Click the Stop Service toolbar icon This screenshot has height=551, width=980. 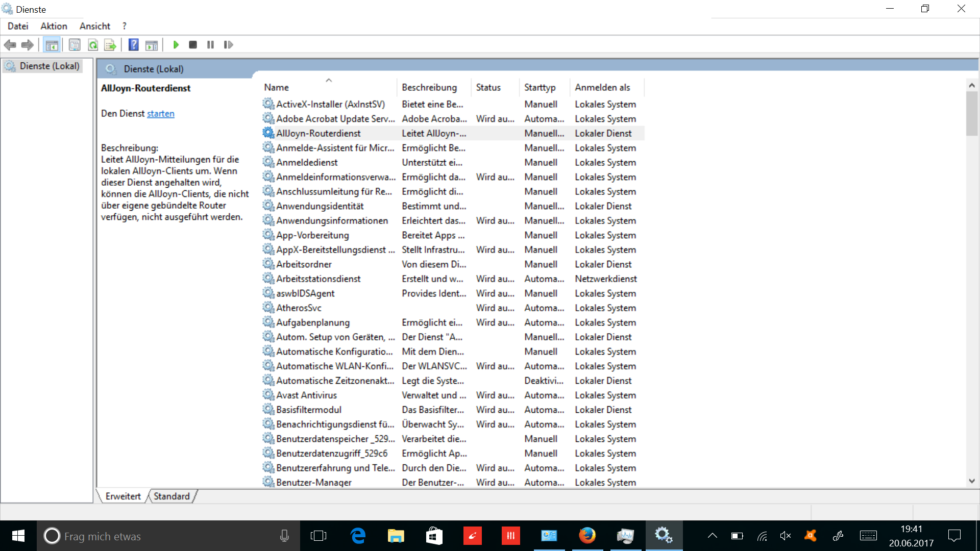(x=193, y=45)
